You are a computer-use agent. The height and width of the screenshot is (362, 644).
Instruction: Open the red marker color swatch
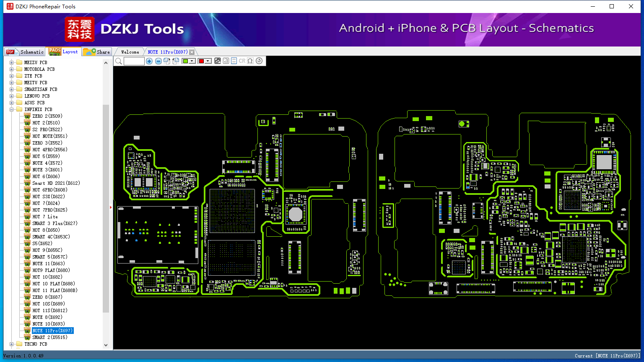tap(202, 61)
